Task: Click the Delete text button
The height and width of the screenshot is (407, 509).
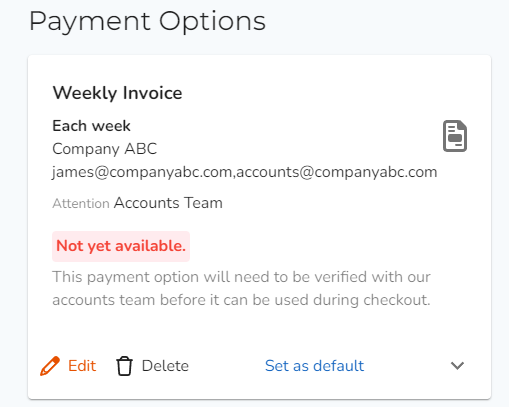Action: click(x=165, y=366)
